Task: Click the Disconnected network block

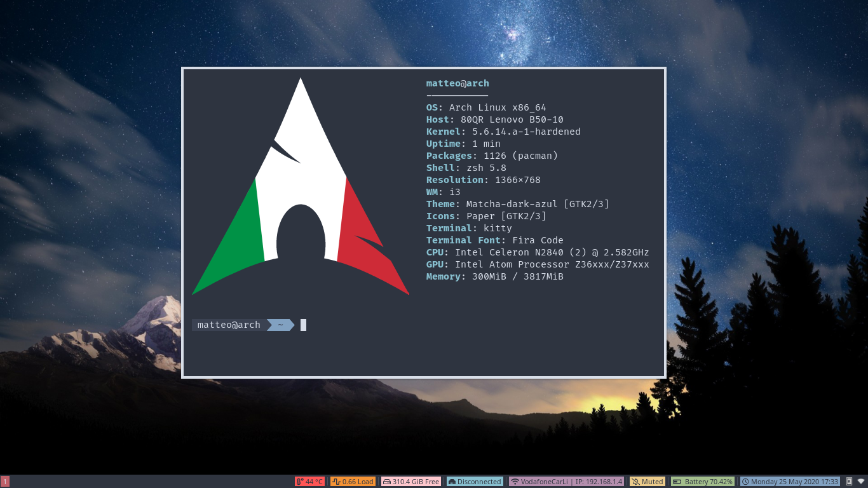Action: coord(475,482)
